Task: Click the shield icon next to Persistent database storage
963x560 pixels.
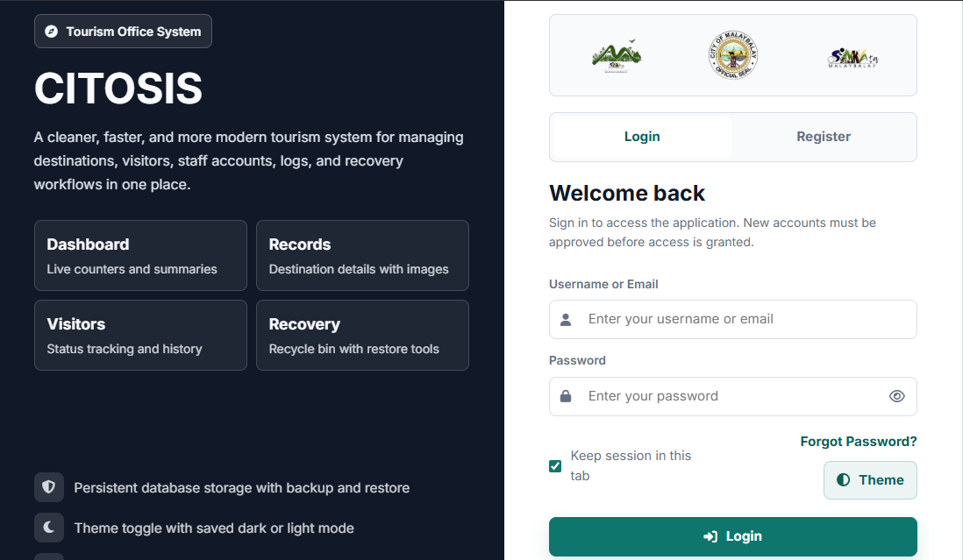Action: point(49,487)
